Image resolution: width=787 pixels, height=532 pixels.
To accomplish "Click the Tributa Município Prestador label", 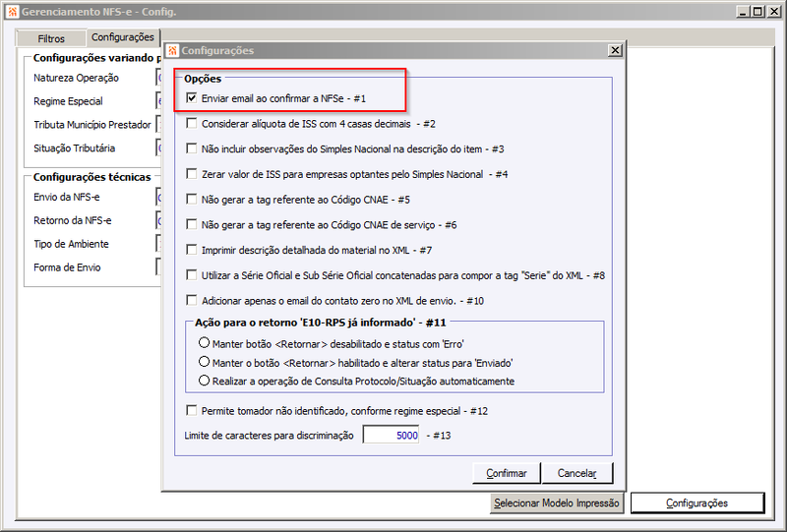I will pyautogui.click(x=92, y=125).
